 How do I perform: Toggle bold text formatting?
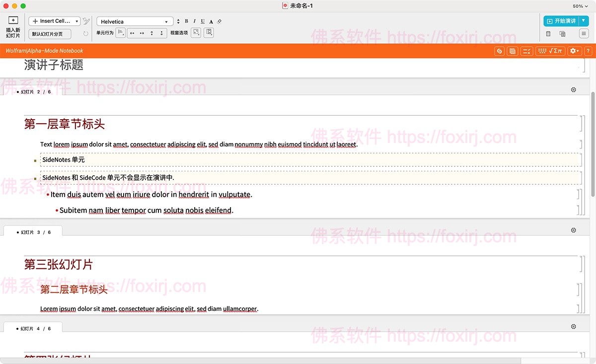point(187,21)
